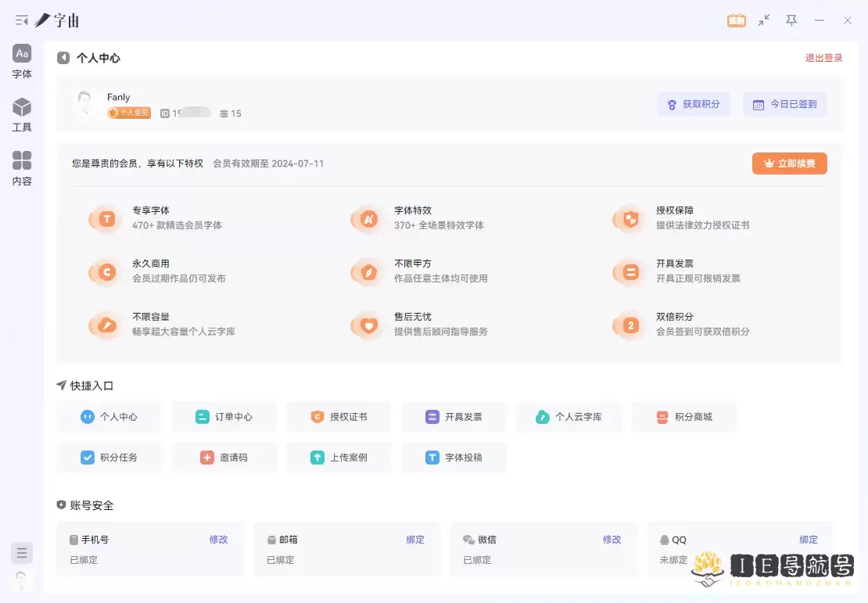Open 积分任务 quick entry

[x=109, y=458]
